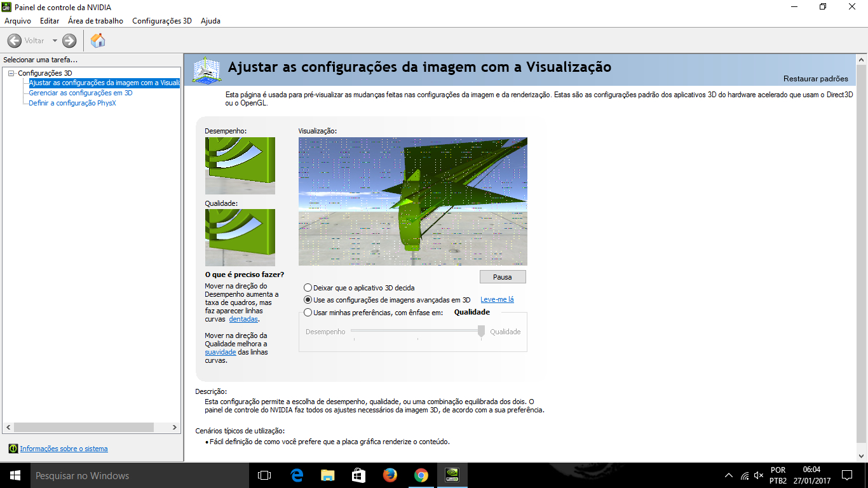Open File Explorer from the taskbar
The image size is (868, 488).
327,475
